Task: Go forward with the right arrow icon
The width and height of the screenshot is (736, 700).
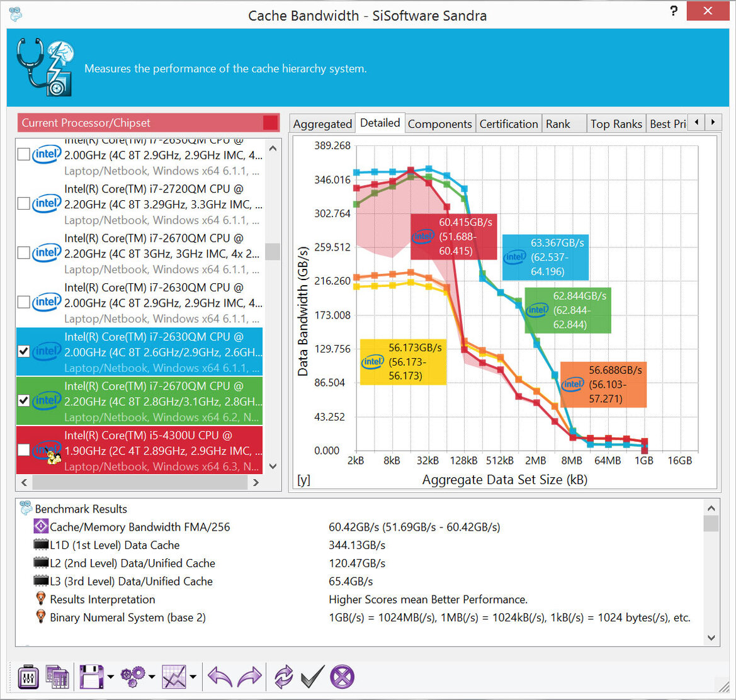Action: point(250,677)
